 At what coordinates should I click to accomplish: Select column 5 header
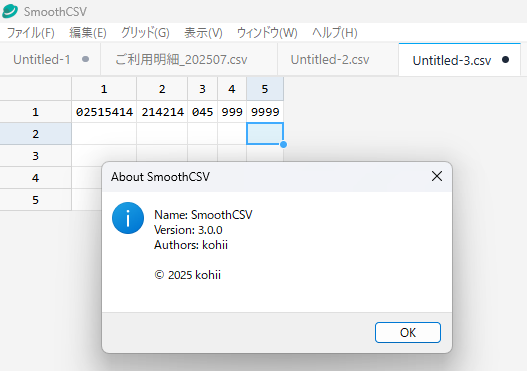point(265,89)
